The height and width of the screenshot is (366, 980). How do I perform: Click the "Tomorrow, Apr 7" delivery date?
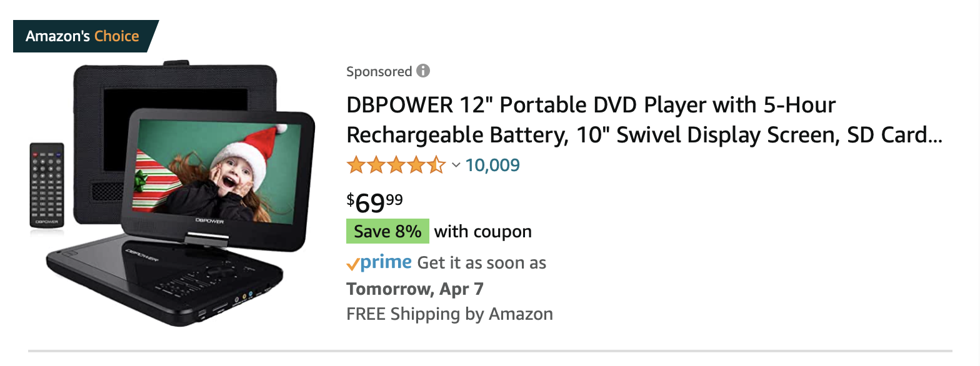[x=415, y=289]
